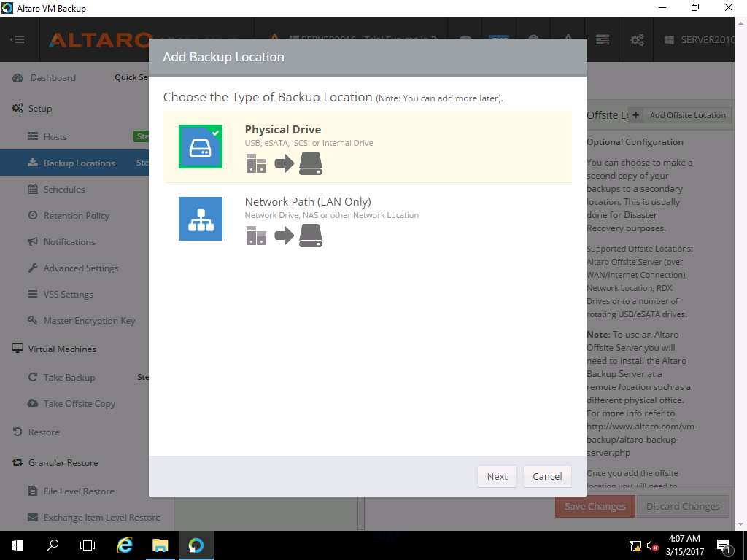Click the Granular Restore arrows icon
This screenshot has height=560, width=747.
tap(18, 462)
